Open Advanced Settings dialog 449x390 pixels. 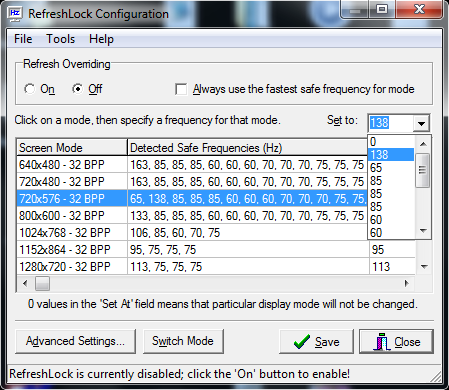[75, 341]
